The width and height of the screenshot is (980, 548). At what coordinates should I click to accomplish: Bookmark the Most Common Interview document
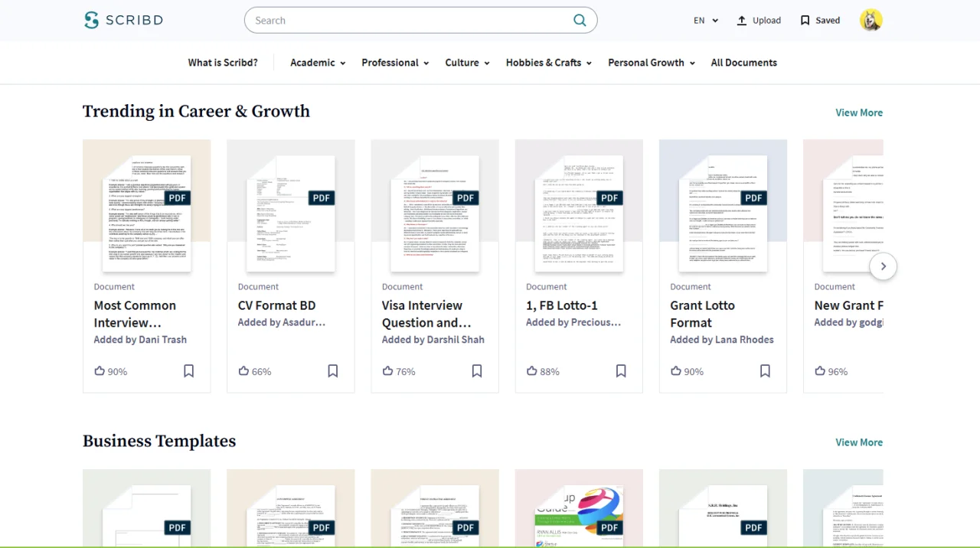point(188,371)
